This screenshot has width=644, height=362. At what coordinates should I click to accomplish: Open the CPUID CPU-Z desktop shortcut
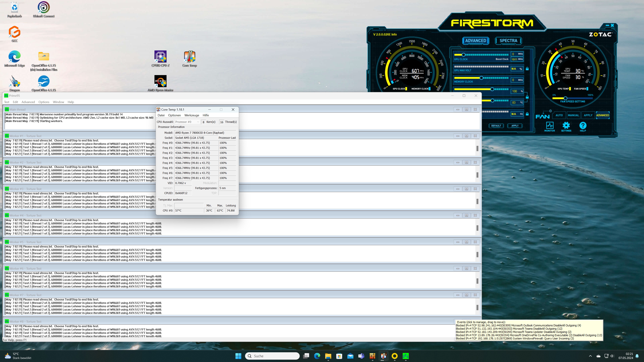[160, 59]
